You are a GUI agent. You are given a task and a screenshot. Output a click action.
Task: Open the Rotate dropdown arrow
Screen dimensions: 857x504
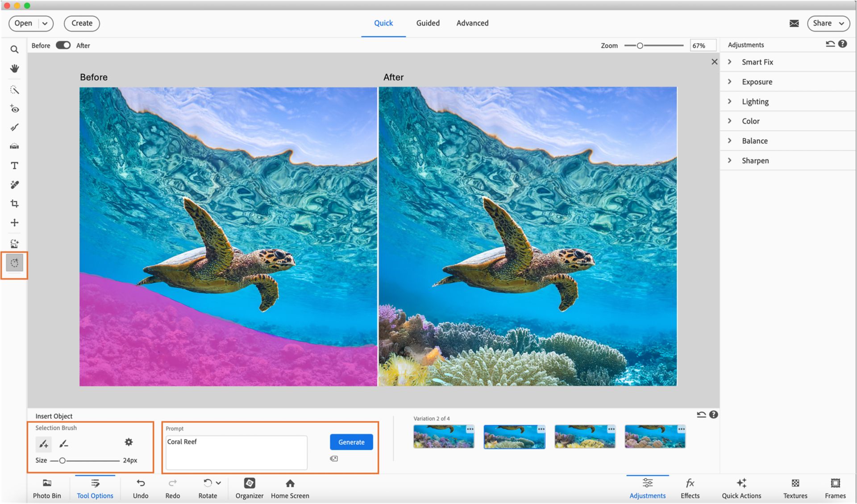pos(218,483)
